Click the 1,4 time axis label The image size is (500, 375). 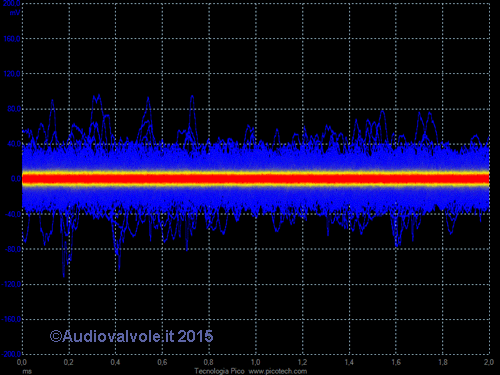(x=349, y=362)
